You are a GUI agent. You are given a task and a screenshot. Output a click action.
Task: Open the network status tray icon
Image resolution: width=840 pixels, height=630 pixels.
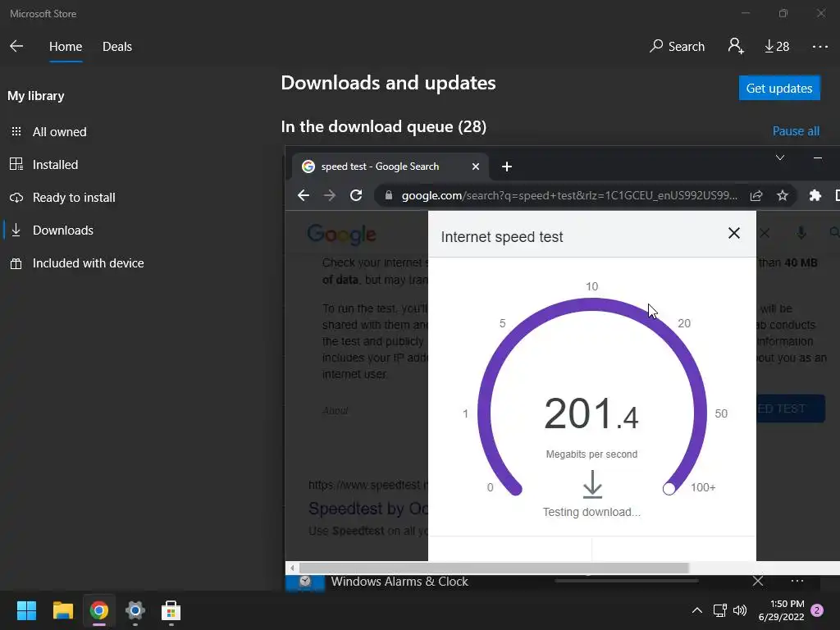pyautogui.click(x=719, y=610)
